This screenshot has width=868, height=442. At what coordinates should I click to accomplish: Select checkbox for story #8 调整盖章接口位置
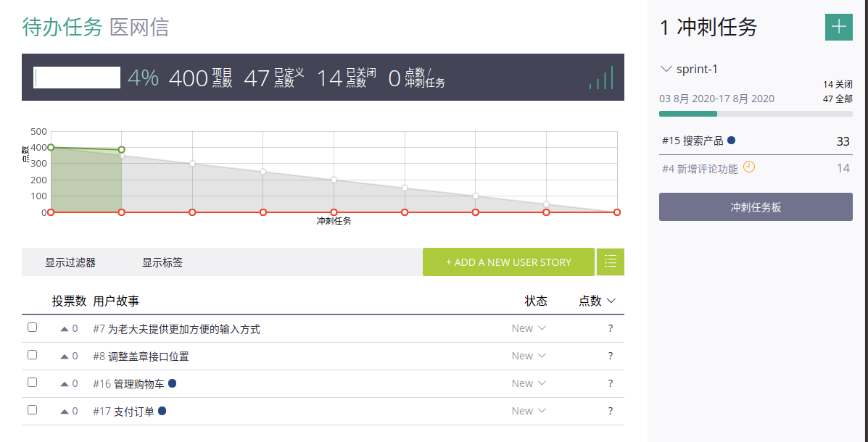(32, 355)
